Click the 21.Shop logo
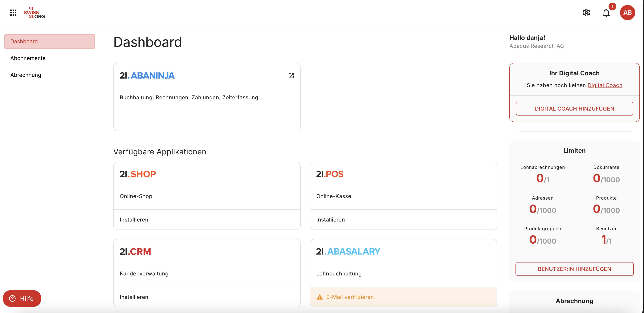This screenshot has height=313, width=644. 138,174
